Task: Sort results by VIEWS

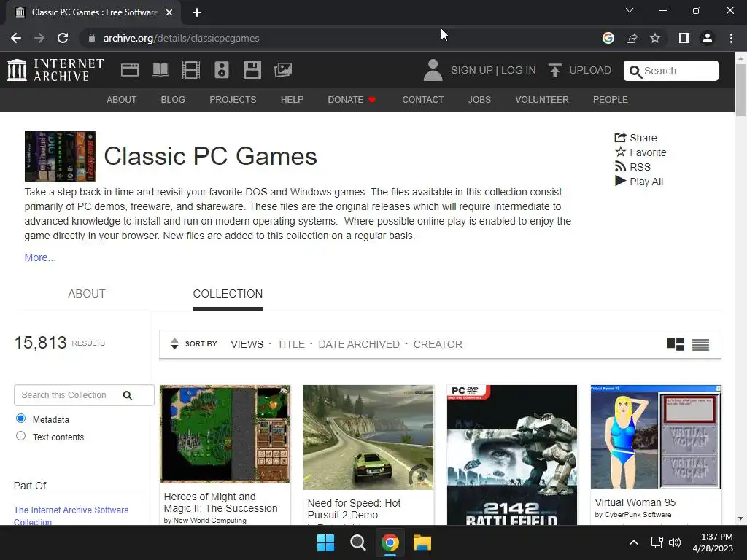Action: [247, 344]
